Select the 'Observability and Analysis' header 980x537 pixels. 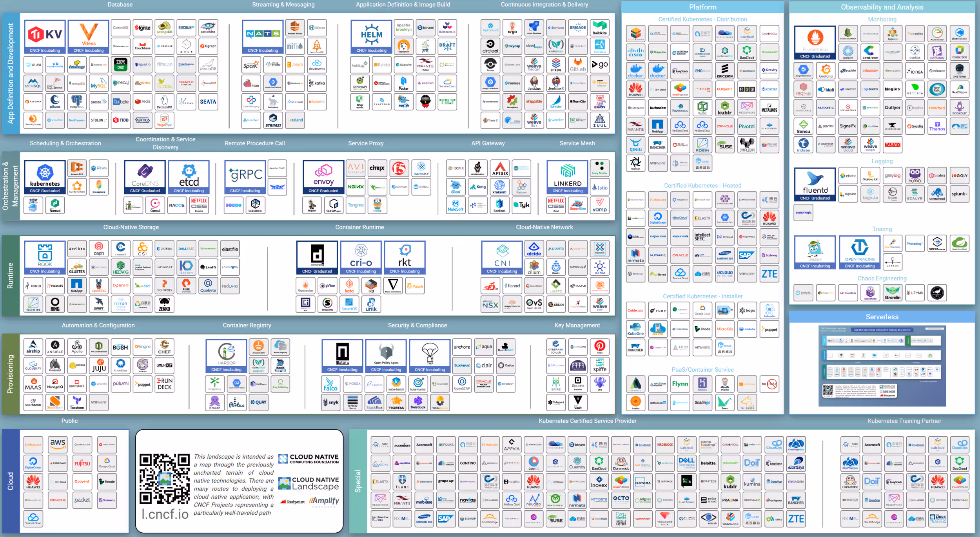(882, 7)
